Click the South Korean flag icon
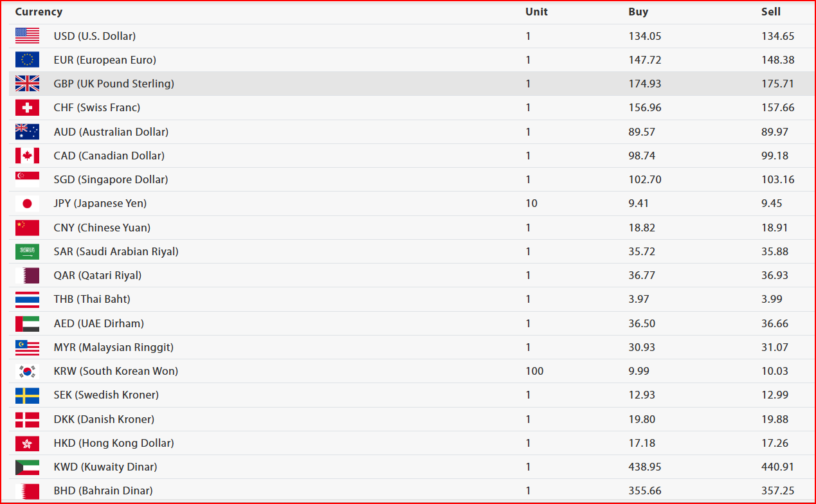Screen dimensions: 816x504 pos(27,371)
